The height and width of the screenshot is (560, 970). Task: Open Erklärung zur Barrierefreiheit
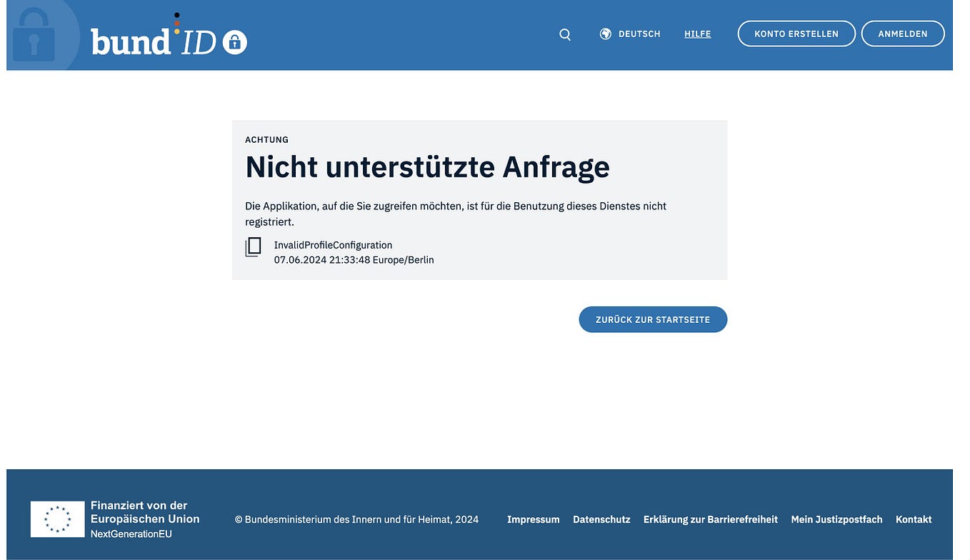pos(710,519)
